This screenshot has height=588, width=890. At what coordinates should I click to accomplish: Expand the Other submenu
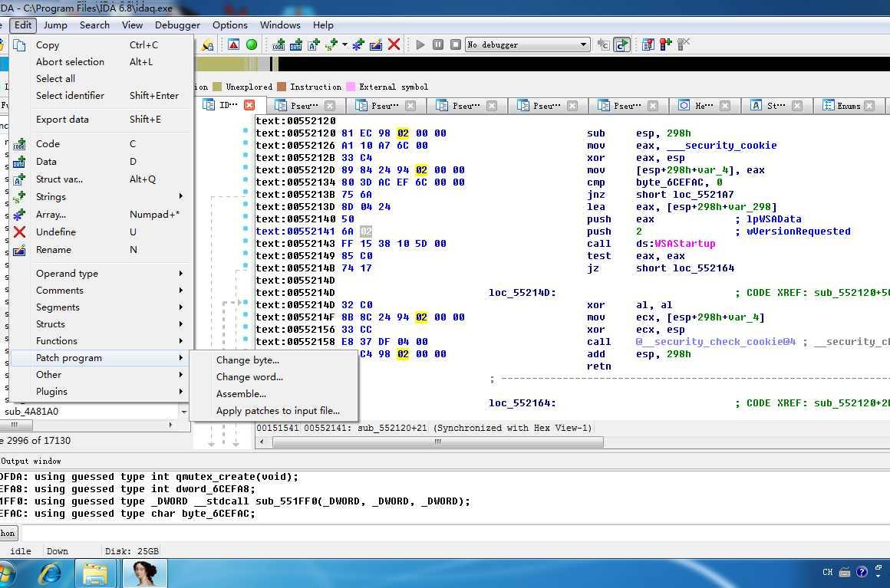point(102,375)
